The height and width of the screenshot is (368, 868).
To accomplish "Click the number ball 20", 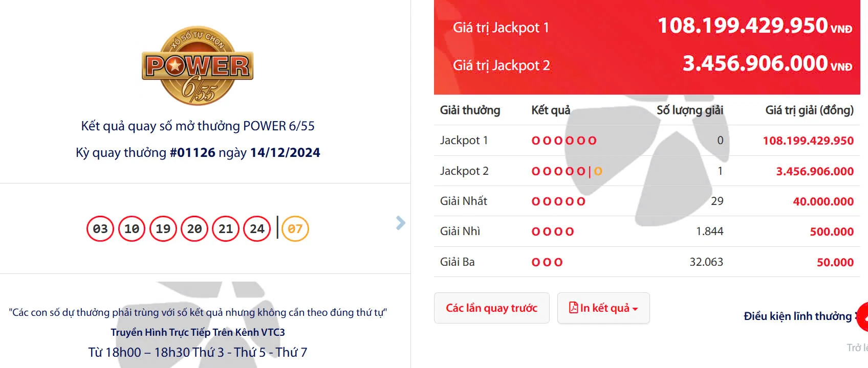I will 193,228.
